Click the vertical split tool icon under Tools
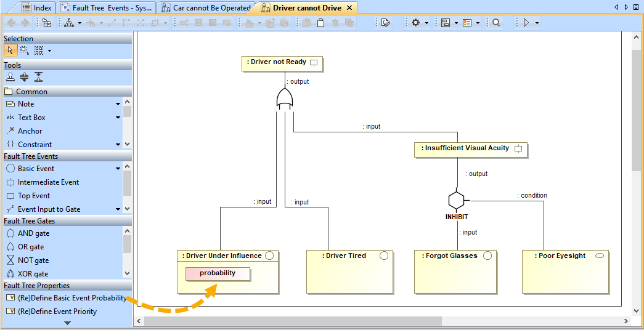The image size is (644, 330). (24, 77)
